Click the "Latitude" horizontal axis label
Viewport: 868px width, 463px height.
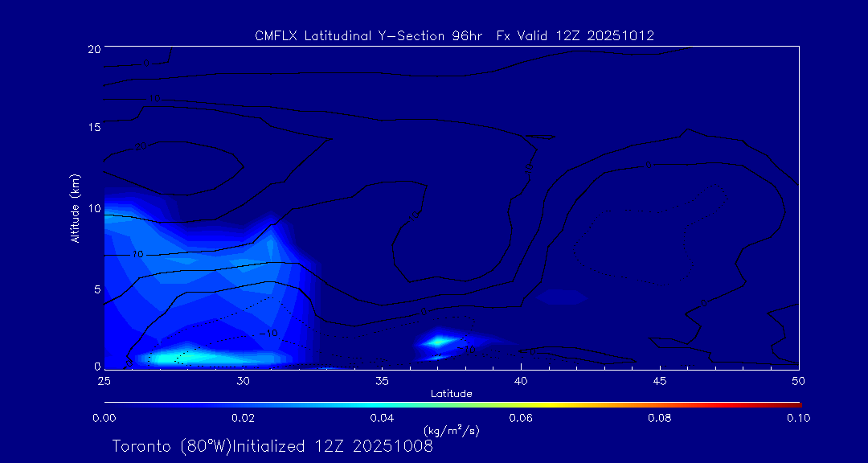coord(451,393)
